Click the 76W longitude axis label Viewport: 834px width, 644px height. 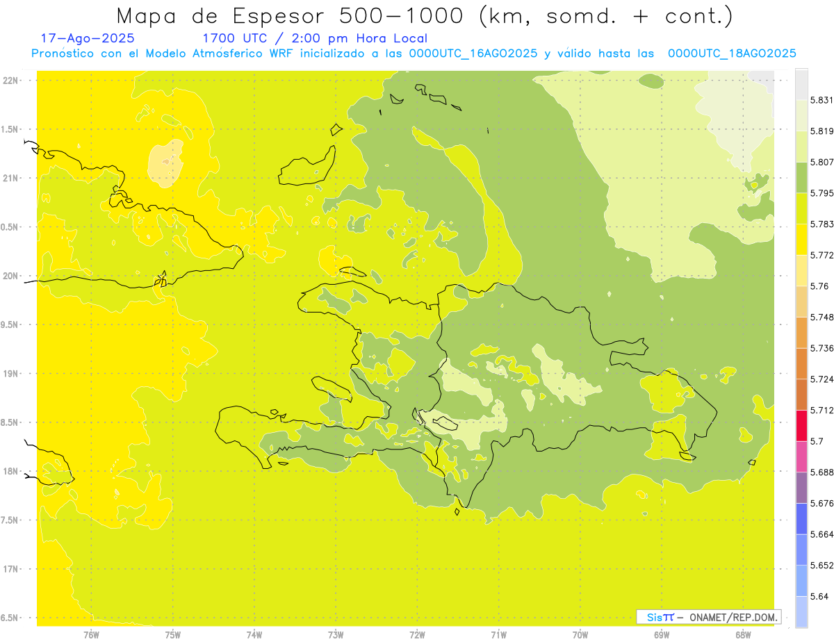pyautogui.click(x=91, y=634)
